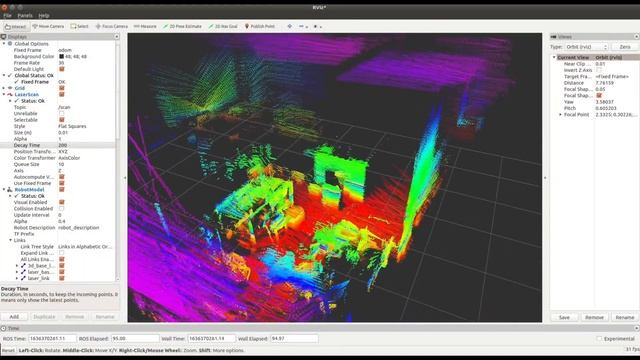Viewport: 640px width, 360px height.
Task: Save the current view with Save button
Action: [x=564, y=317]
